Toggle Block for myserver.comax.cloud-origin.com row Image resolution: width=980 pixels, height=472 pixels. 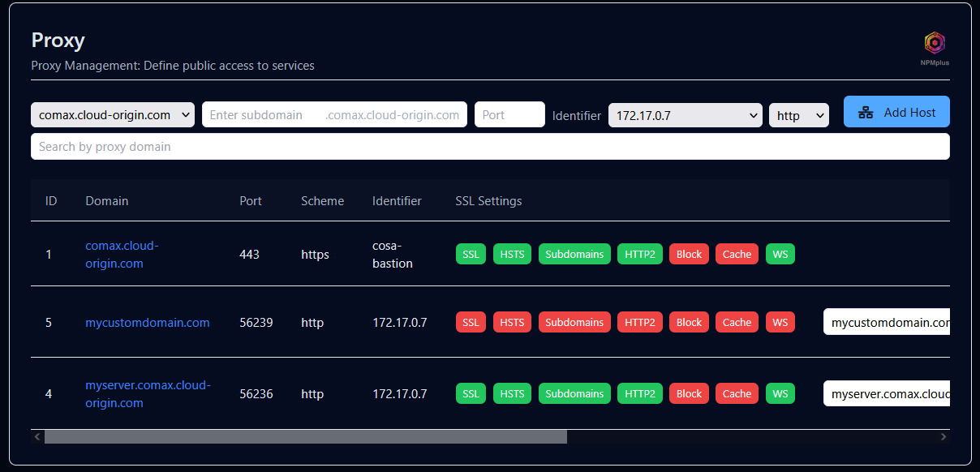pos(689,393)
